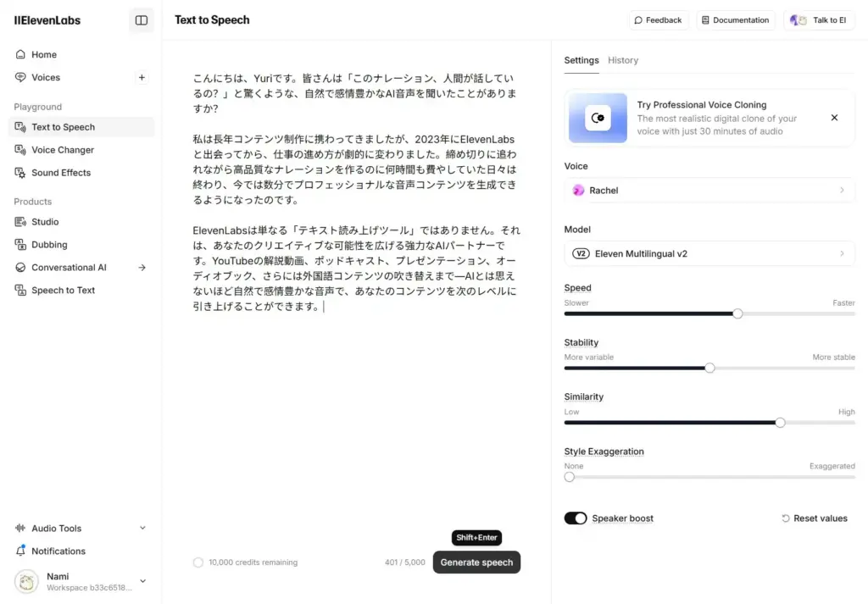The width and height of the screenshot is (868, 604).
Task: Click the Professional Voice Cloning thumbnail
Action: click(x=598, y=118)
